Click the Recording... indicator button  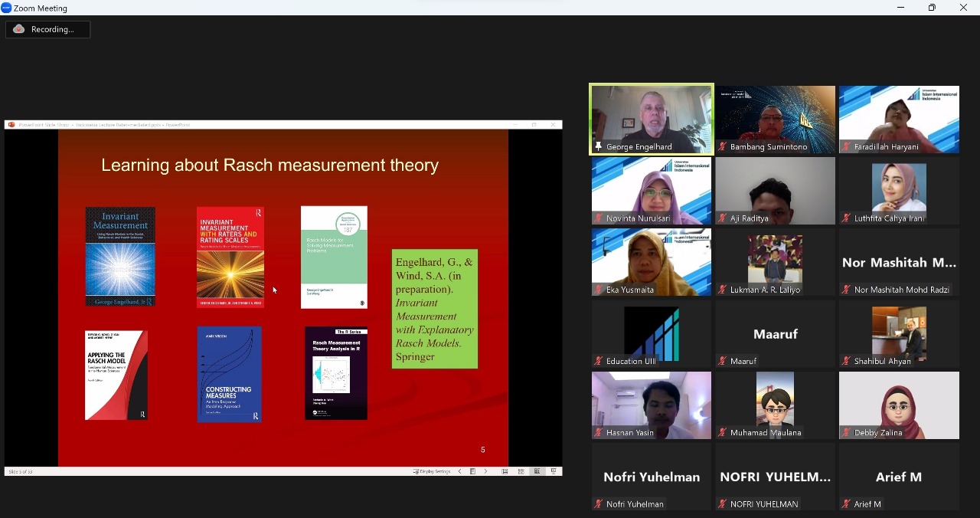coord(47,29)
